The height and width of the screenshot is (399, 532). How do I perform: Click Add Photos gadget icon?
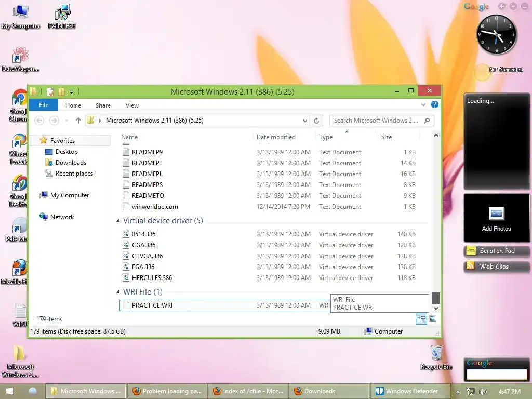pos(496,214)
